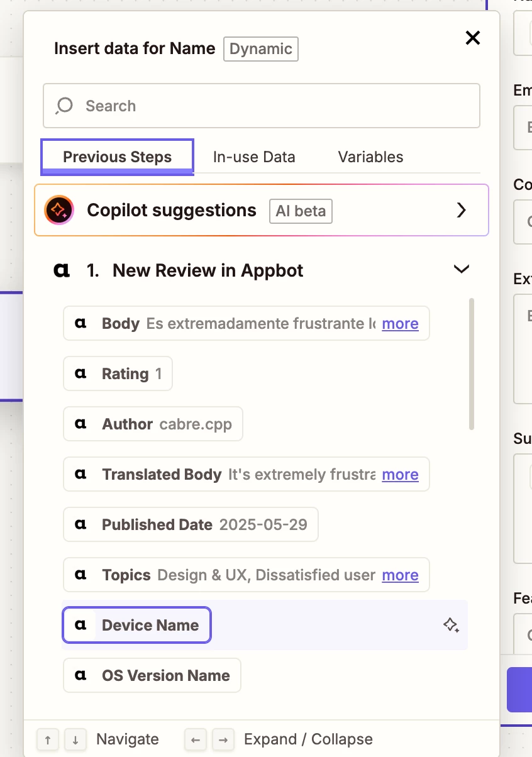Insert the Topics data field
The image size is (532, 757).
point(247,575)
